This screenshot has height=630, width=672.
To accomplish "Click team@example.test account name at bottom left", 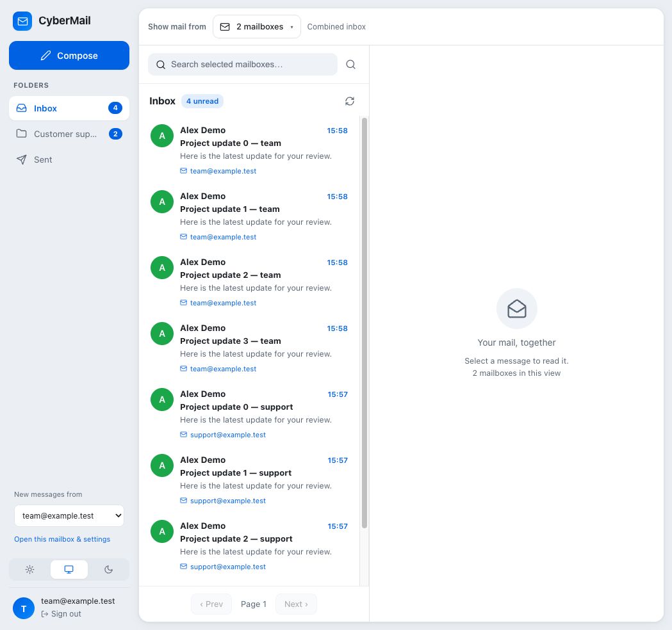I will click(78, 601).
